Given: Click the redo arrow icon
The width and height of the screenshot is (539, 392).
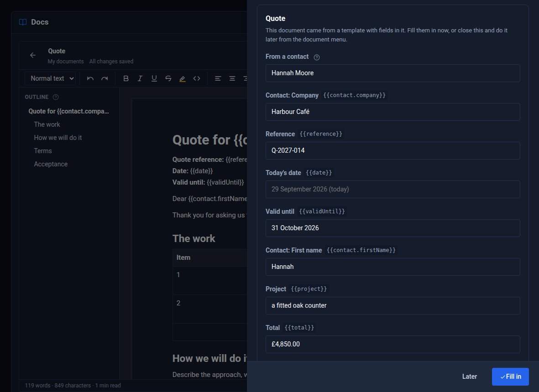Looking at the screenshot, I should click(105, 78).
